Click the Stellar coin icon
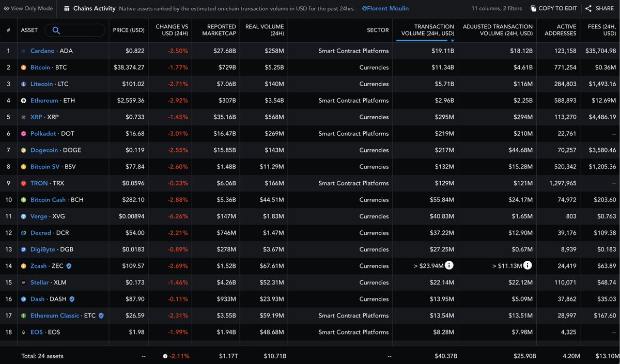The image size is (620, 364). pos(23,282)
